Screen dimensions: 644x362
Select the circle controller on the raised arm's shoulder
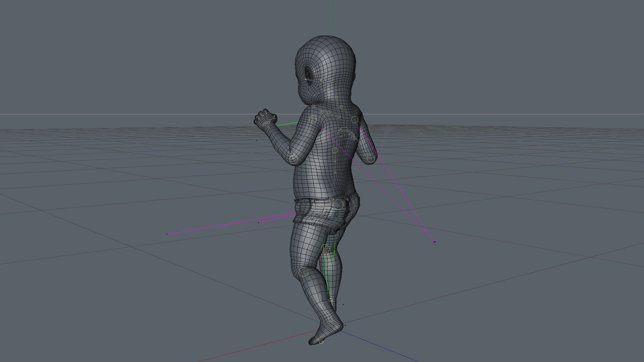click(313, 119)
